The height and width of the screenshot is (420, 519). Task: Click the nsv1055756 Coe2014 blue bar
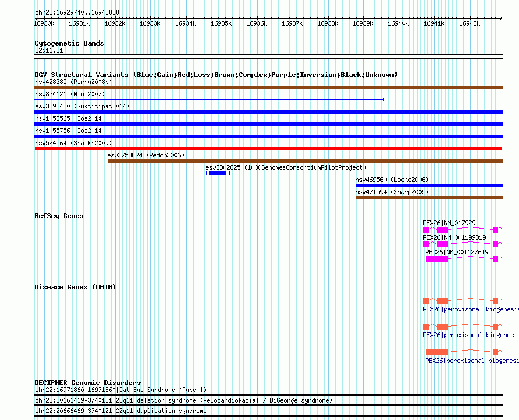268,136
